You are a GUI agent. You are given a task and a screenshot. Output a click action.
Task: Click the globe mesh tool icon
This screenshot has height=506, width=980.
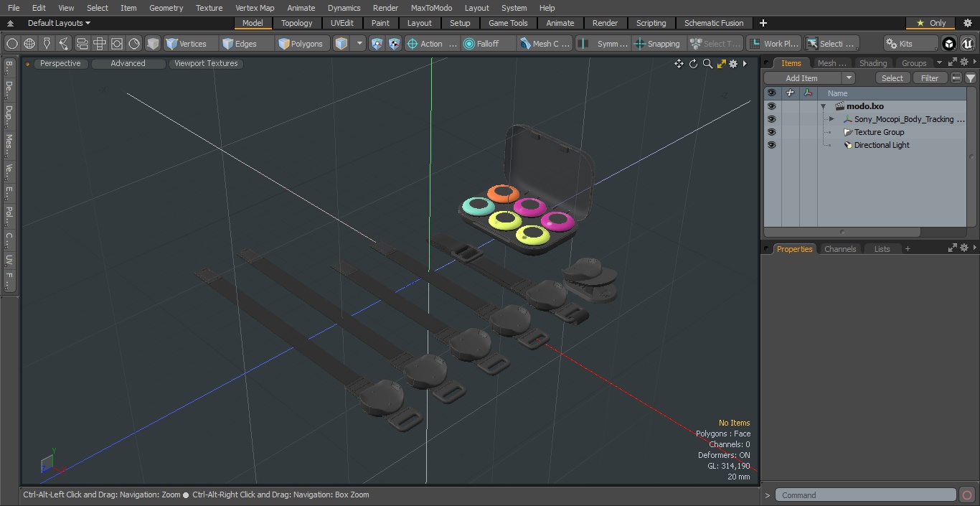[x=29, y=44]
